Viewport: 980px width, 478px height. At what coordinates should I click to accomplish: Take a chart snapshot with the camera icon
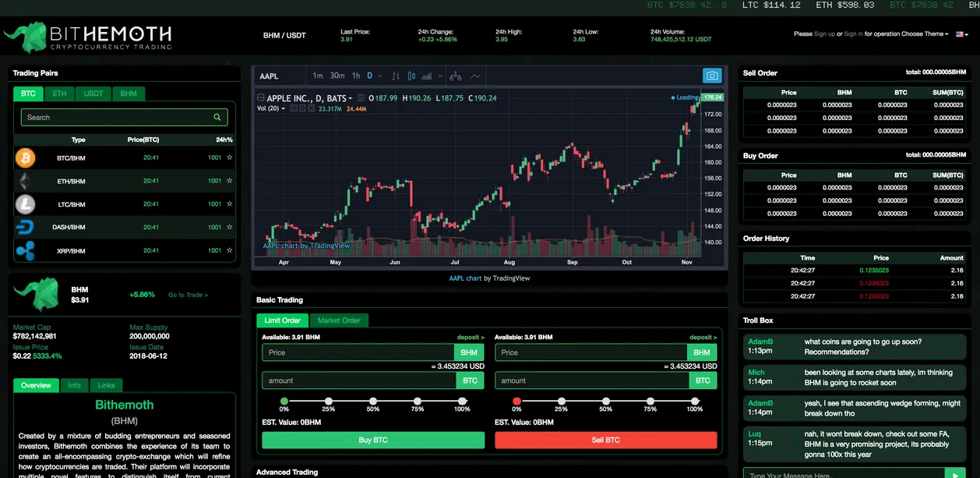point(711,76)
